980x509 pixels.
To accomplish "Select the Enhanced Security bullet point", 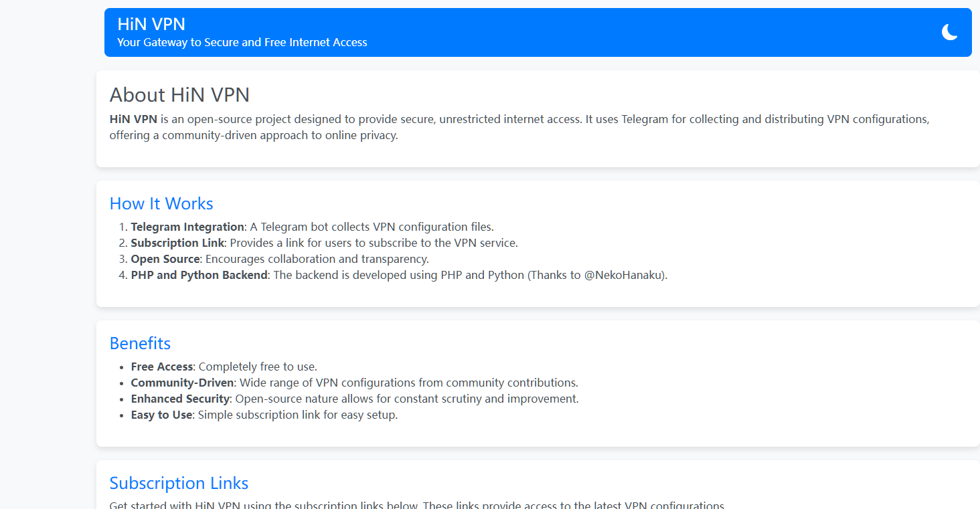I will [x=180, y=399].
